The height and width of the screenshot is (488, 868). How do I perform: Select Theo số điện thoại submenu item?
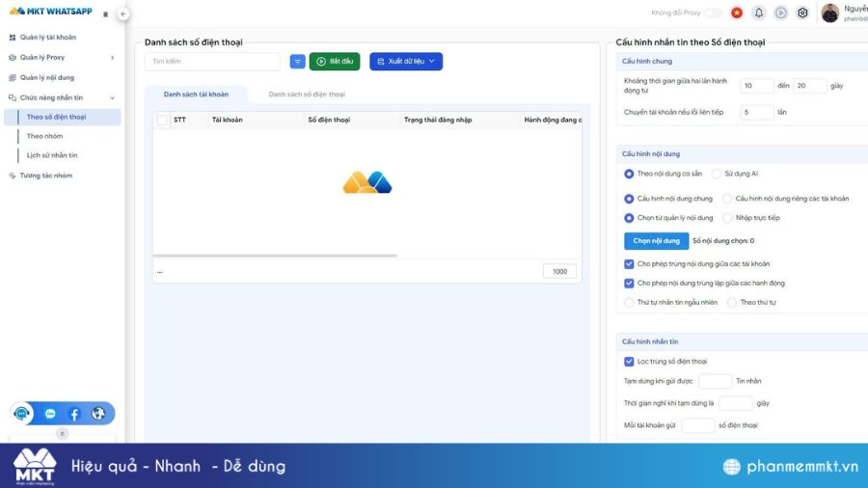[62, 117]
